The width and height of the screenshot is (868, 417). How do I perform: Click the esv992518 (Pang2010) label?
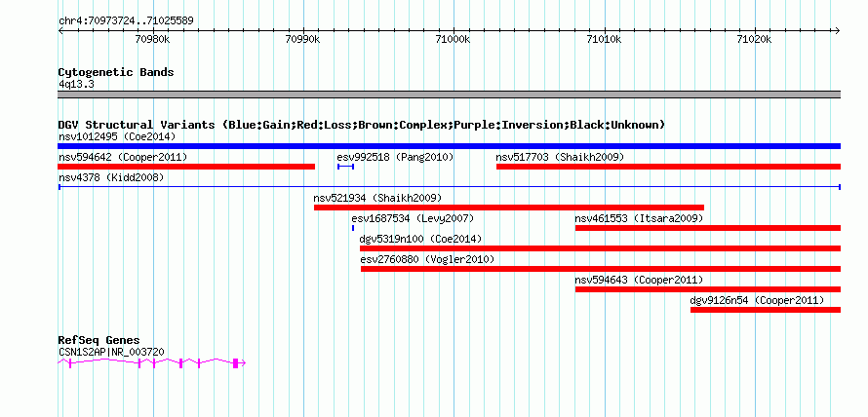pyautogui.click(x=395, y=157)
